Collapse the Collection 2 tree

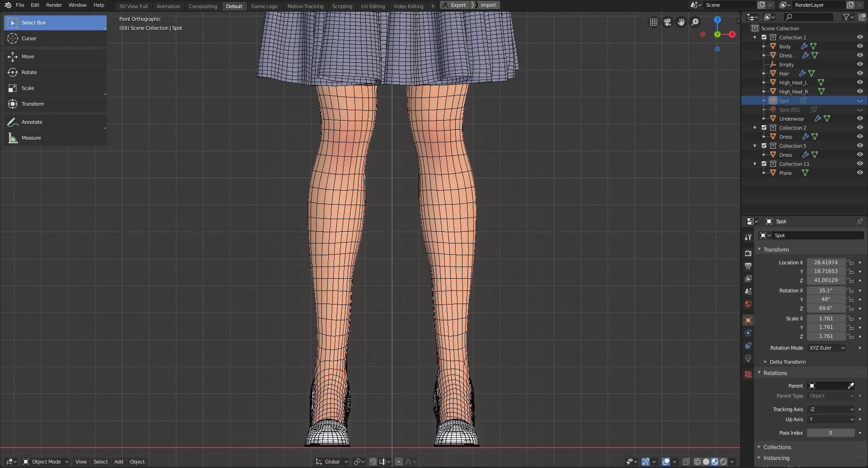755,127
